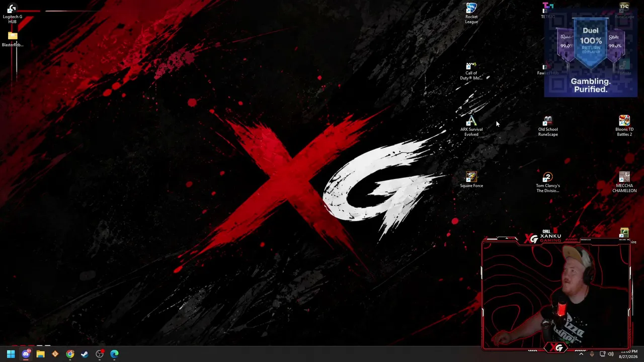Launch Rocket League from the desktop
The image size is (644, 362).
(x=471, y=13)
